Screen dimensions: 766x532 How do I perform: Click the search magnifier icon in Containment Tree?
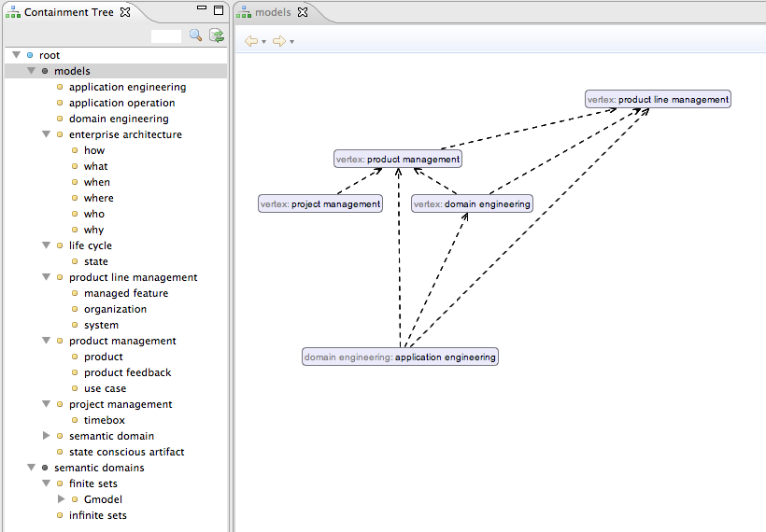[195, 35]
